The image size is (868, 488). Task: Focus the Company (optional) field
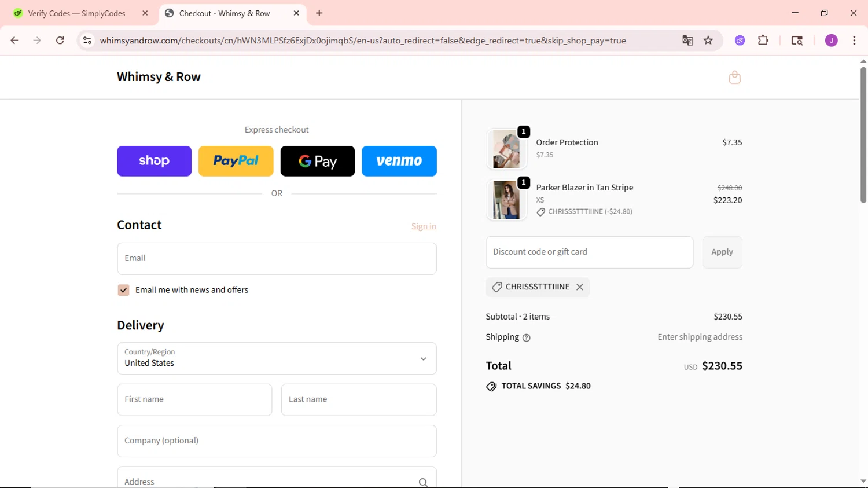coord(277,441)
